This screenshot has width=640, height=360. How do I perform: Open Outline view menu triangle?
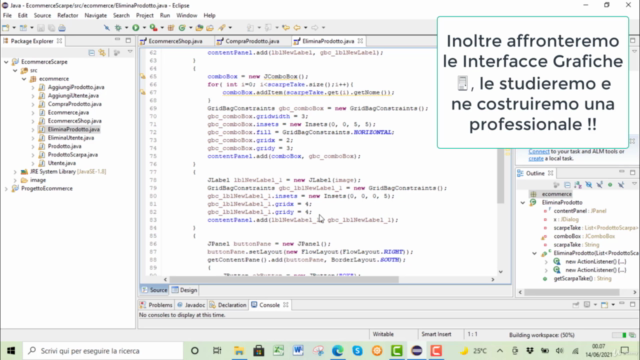(634, 184)
